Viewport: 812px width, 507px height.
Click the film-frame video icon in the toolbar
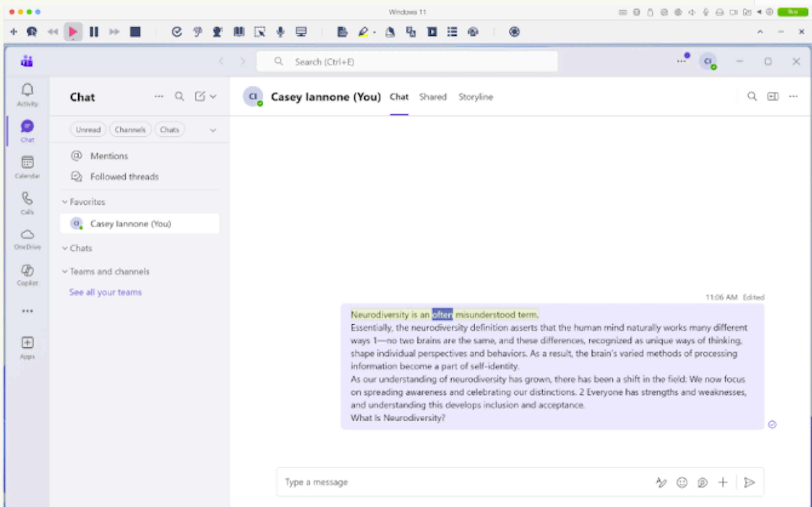tap(432, 32)
